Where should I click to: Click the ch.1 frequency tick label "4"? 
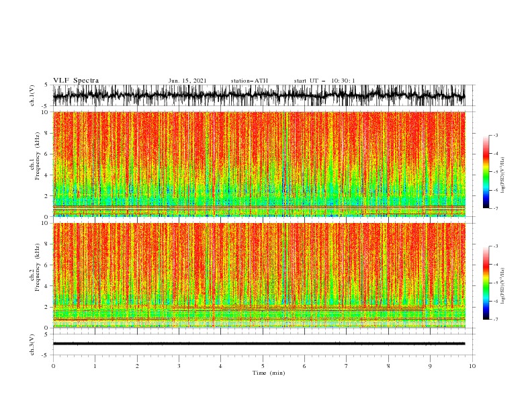point(46,175)
